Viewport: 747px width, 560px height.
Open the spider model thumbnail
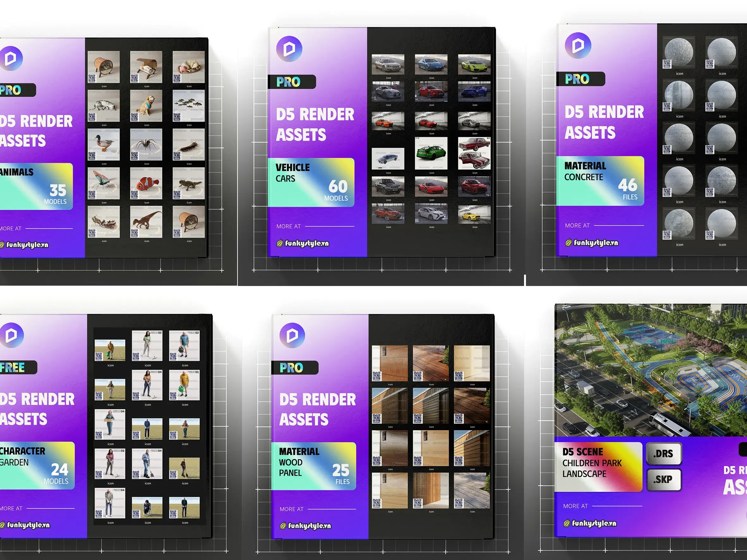pos(146,144)
